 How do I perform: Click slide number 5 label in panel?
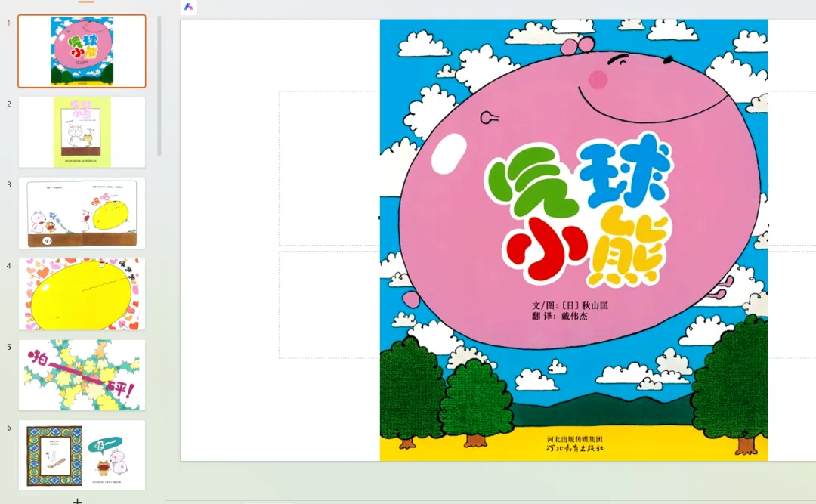[9, 348]
